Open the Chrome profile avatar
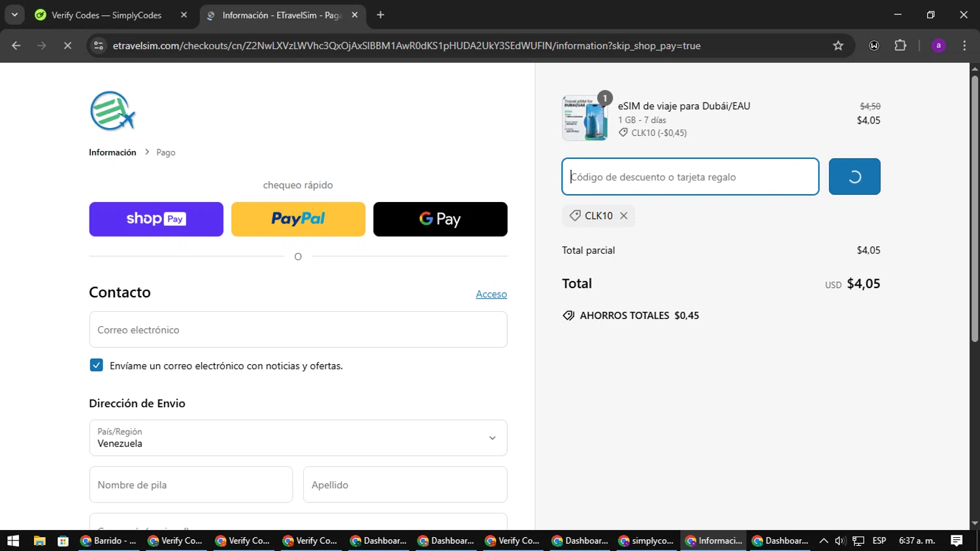The image size is (980, 551). click(938, 46)
